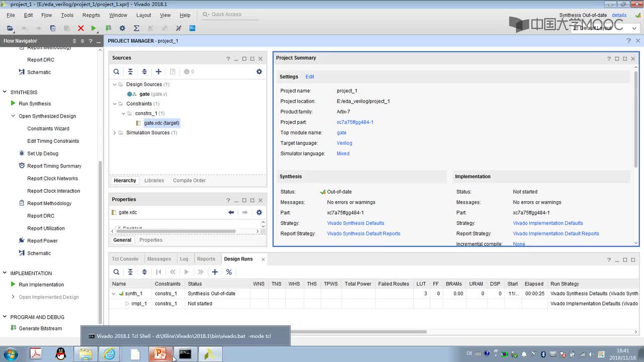Collapse the SYNTHESIS section
644x362 pixels.
[x=5, y=92]
